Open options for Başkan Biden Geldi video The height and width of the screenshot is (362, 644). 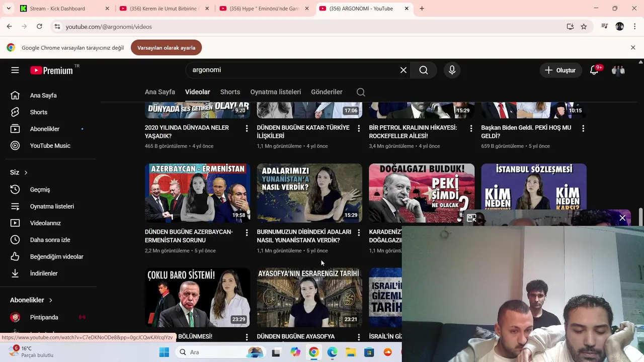coord(583,129)
